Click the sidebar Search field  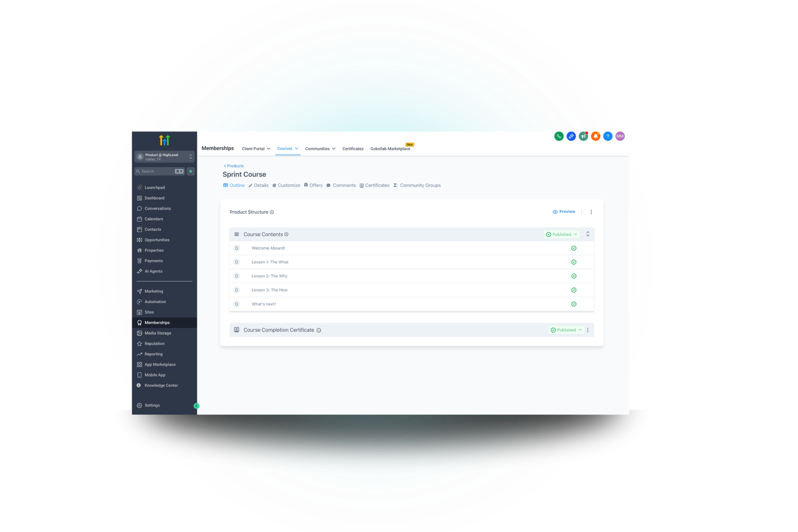(x=156, y=172)
